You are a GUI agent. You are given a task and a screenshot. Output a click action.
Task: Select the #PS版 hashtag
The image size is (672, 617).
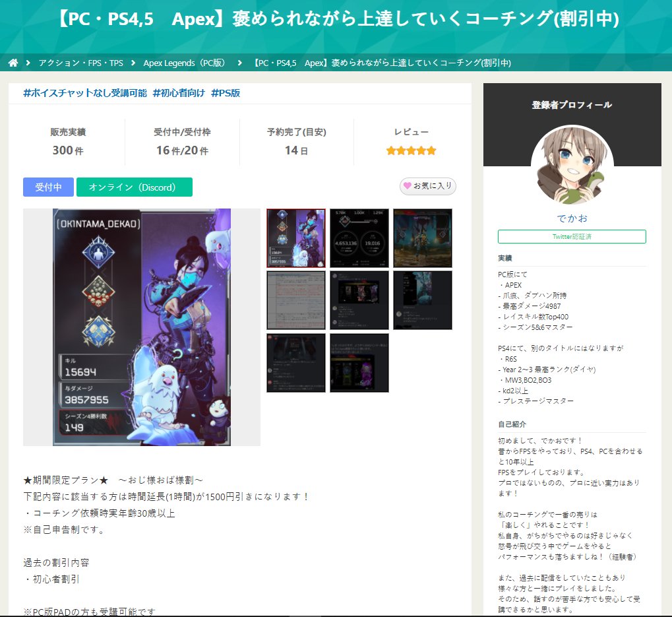coord(226,93)
